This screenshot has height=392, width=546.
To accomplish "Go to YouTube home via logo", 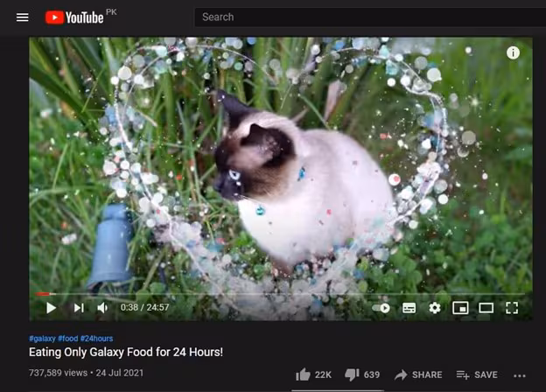I will pos(74,17).
